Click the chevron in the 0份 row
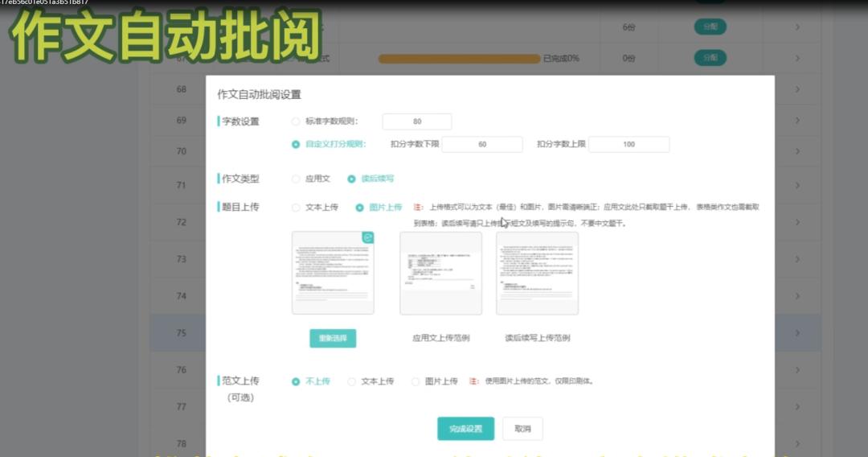This screenshot has width=868, height=457. pyautogui.click(x=798, y=58)
